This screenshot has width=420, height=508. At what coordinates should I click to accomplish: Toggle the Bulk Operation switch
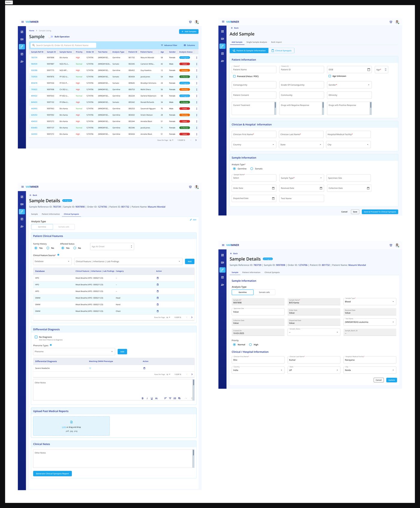point(51,37)
